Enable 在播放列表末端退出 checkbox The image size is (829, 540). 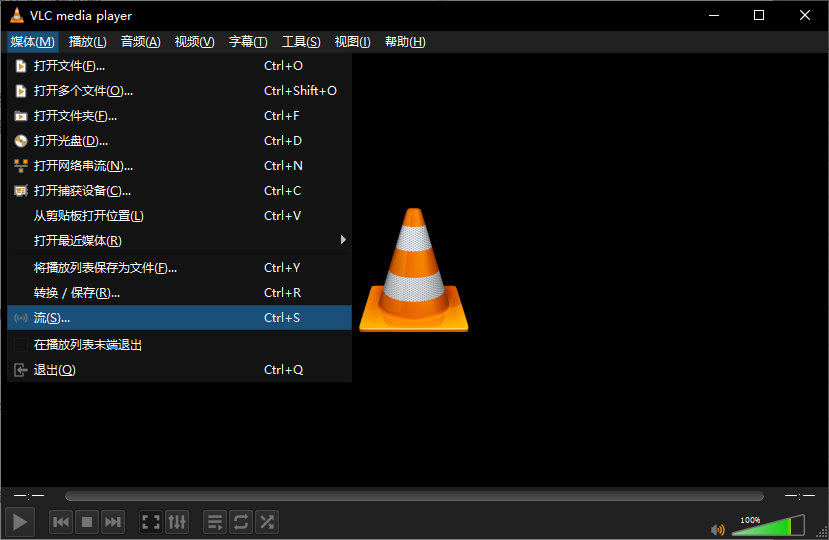[x=20, y=345]
